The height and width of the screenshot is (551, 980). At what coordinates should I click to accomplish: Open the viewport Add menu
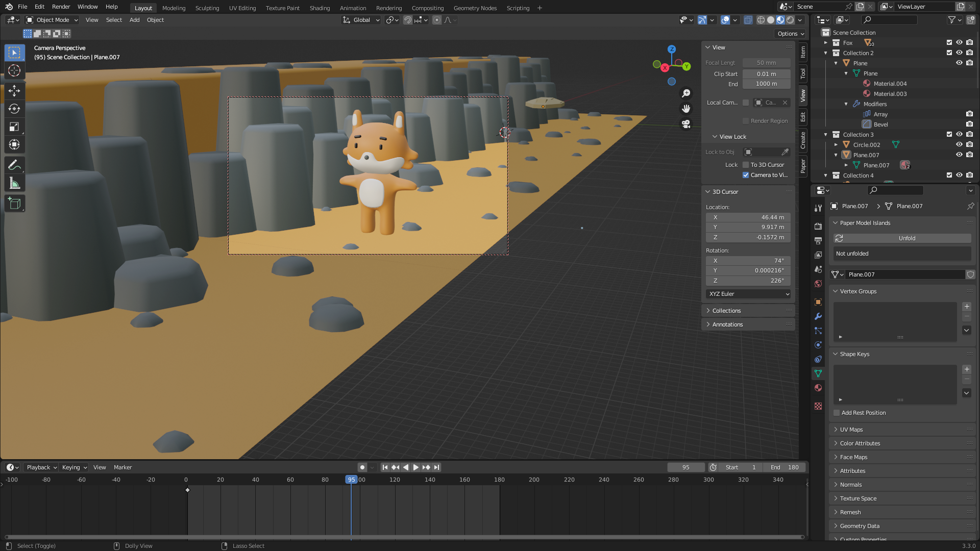[134, 20]
